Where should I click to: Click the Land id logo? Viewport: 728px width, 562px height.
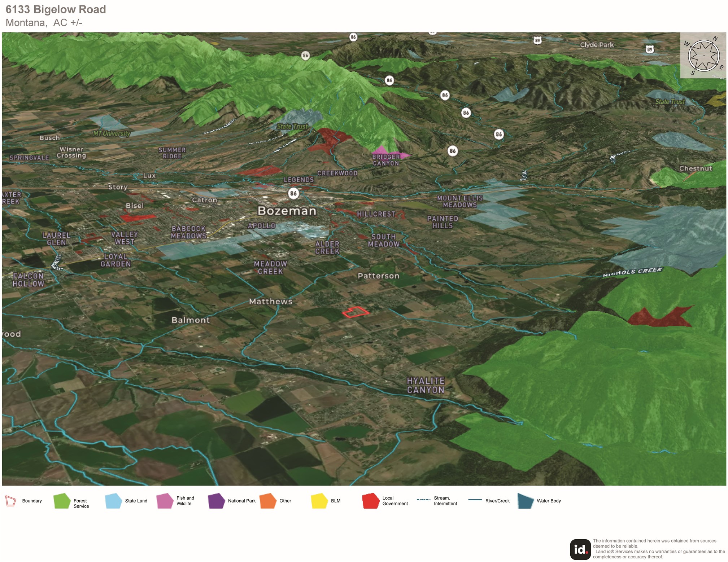pos(580,549)
